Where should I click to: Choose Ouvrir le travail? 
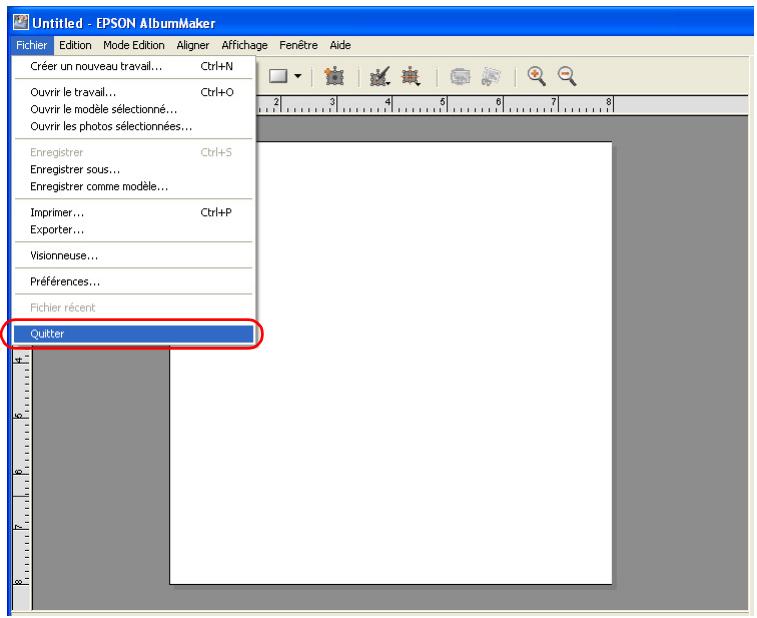(x=133, y=92)
